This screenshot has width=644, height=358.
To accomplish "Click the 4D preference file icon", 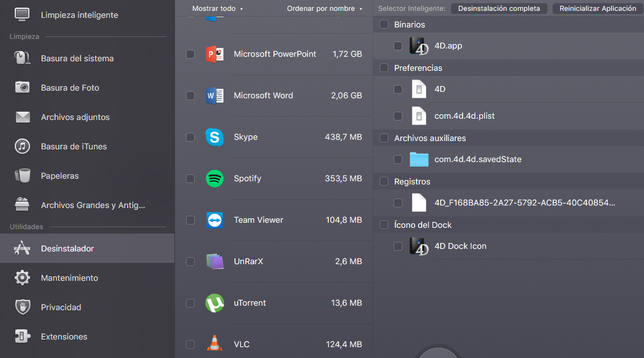I will 419,89.
